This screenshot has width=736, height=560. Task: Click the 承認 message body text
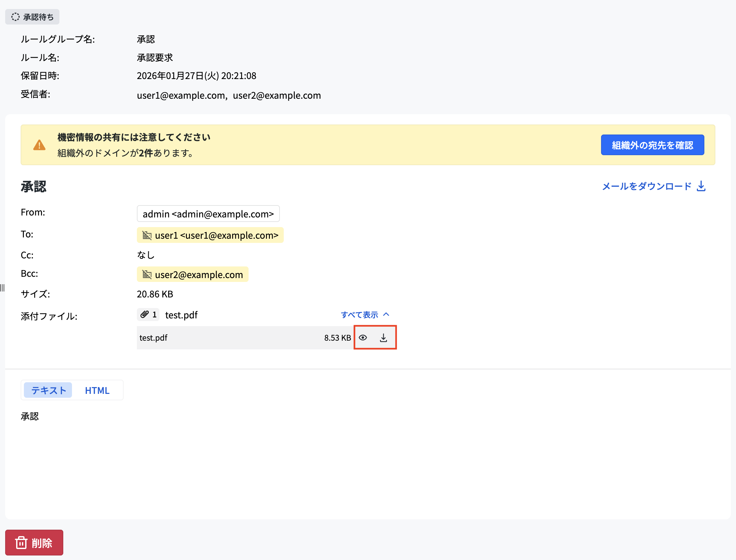30,416
